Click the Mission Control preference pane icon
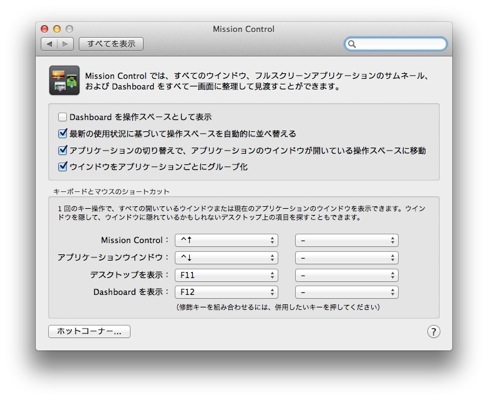 tap(64, 80)
